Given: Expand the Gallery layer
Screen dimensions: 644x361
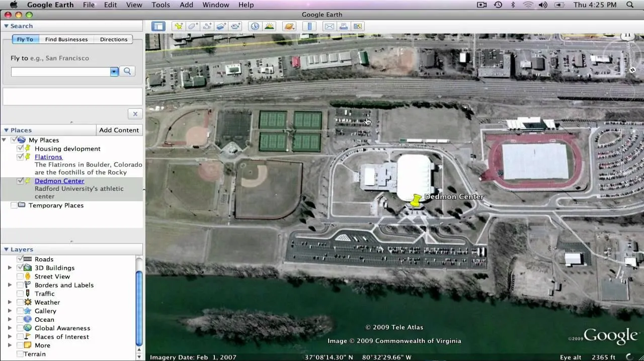Looking at the screenshot, I should [x=10, y=311].
